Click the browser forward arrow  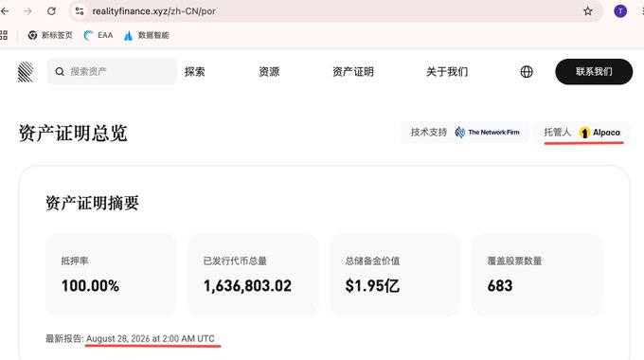click(x=27, y=11)
